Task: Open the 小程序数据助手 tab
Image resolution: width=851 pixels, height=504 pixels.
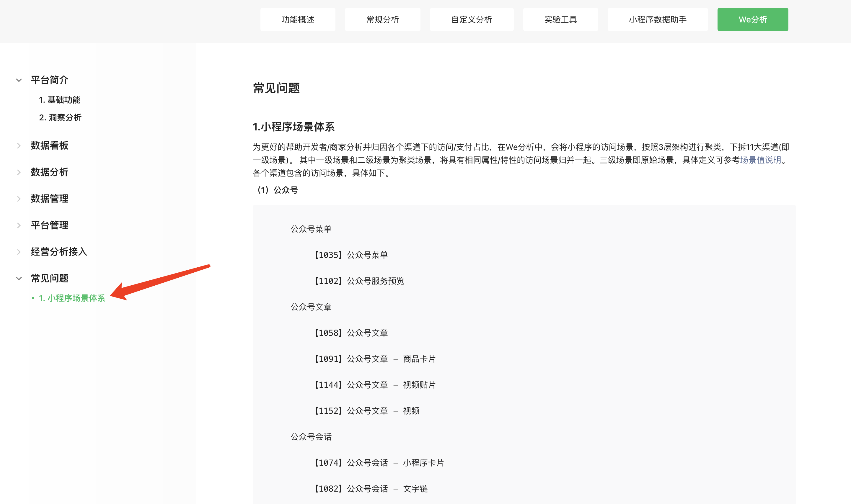Action: [657, 20]
